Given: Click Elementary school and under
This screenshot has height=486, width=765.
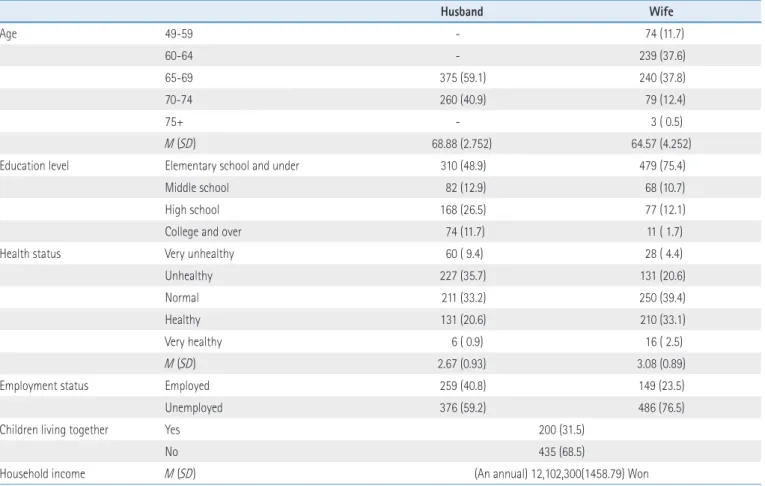Looking at the screenshot, I should click(x=232, y=165).
